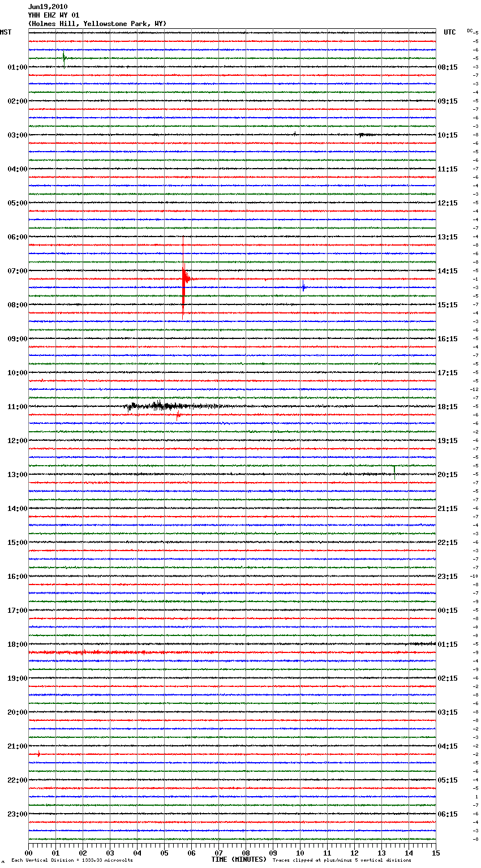481x868 pixels.
Task: Select the 03:00 MST time label
Action: tap(17, 135)
